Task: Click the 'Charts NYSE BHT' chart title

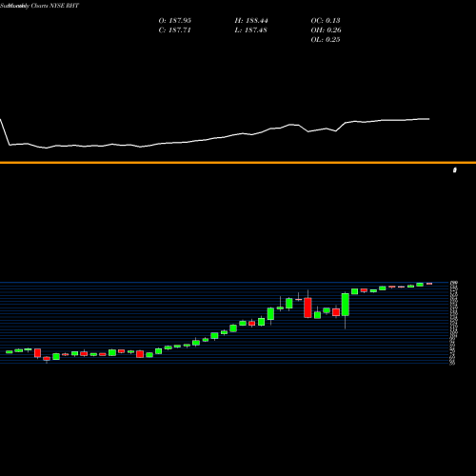Action: tap(55, 6)
